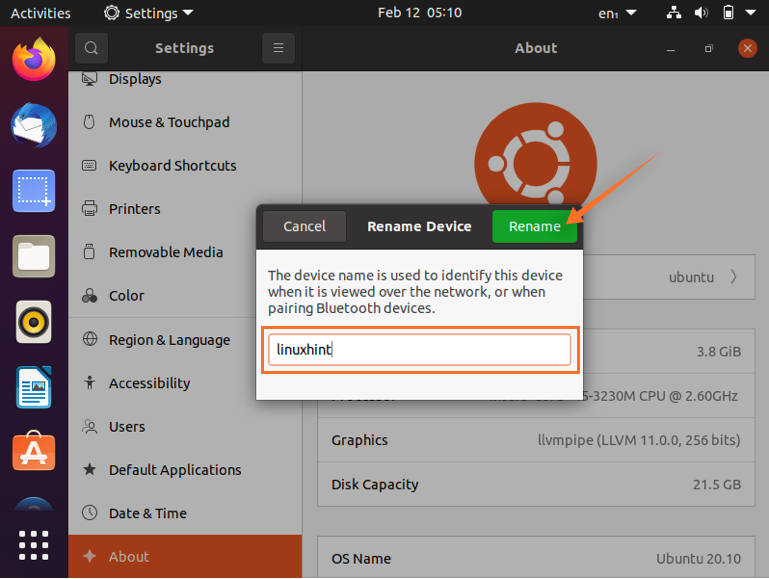Open the en input language dropdown
This screenshot has height=579, width=769.
[x=617, y=13]
